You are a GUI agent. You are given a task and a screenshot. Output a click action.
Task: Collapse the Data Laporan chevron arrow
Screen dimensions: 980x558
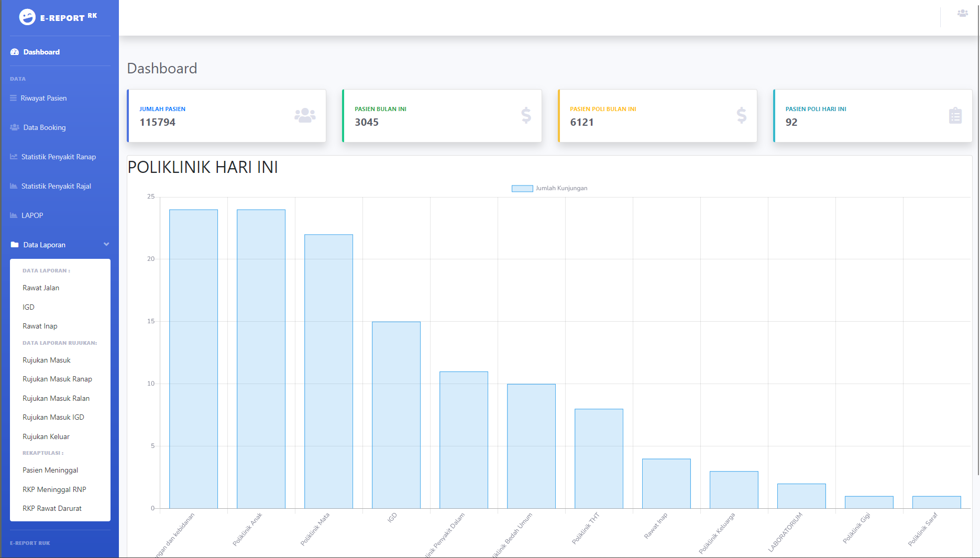tap(106, 245)
